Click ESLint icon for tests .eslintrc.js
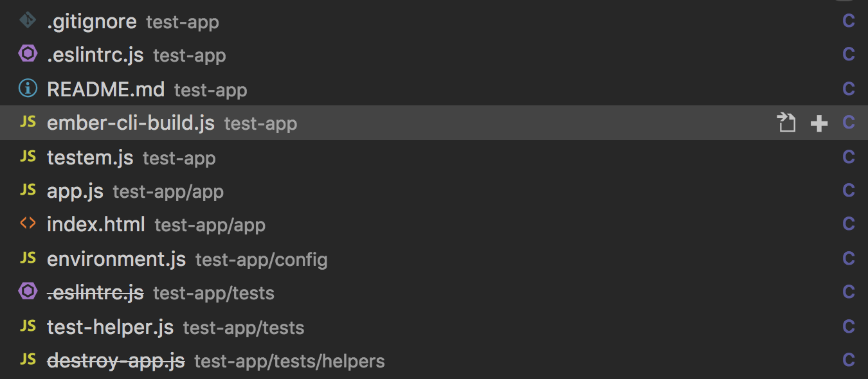The image size is (868, 379). pos(28,292)
